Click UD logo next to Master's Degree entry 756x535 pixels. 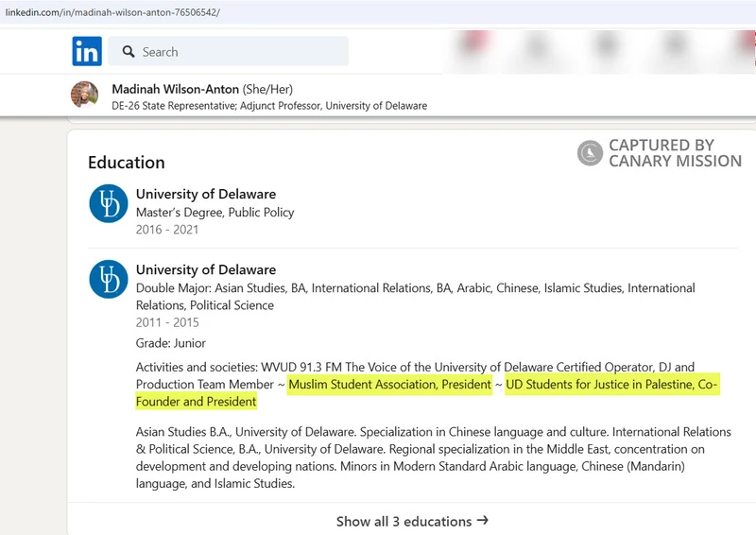click(x=109, y=203)
